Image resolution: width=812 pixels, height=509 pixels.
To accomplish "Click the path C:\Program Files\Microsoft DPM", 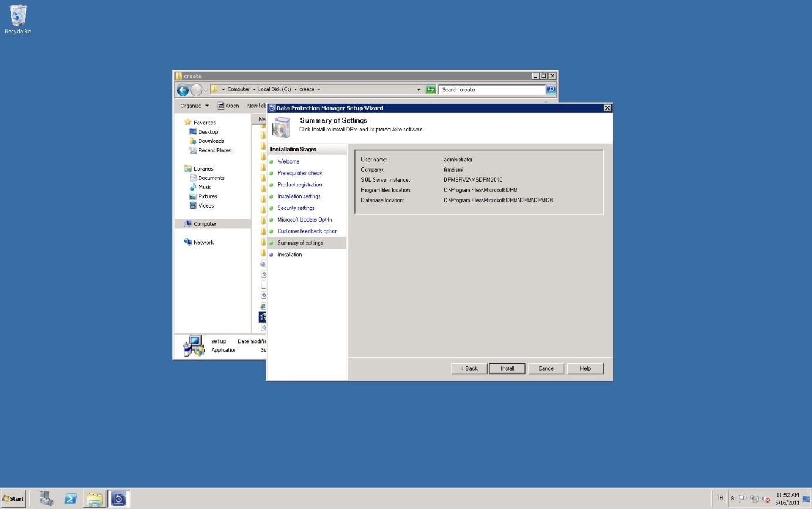I will click(x=481, y=190).
